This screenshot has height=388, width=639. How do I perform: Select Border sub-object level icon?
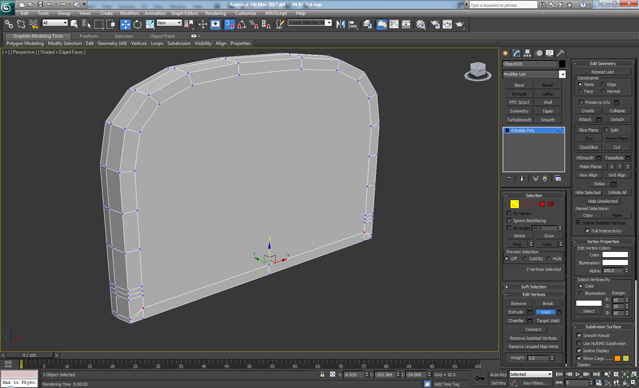click(x=533, y=204)
